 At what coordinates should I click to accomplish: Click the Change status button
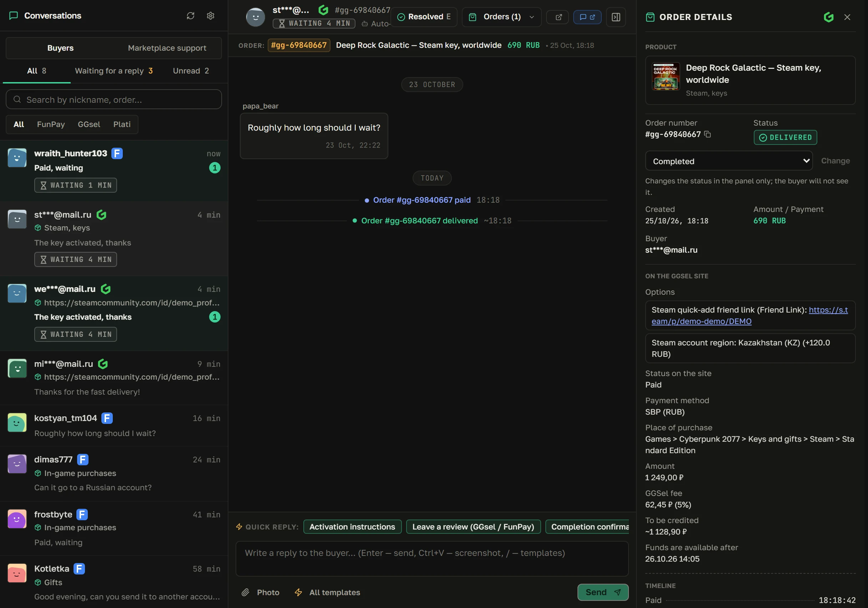tap(835, 161)
